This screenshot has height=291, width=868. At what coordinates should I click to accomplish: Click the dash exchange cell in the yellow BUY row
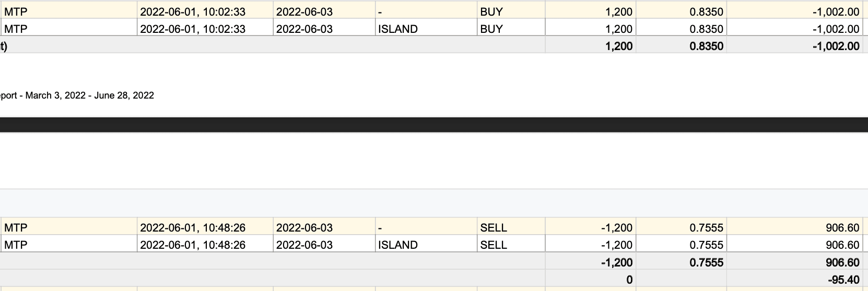(x=380, y=12)
